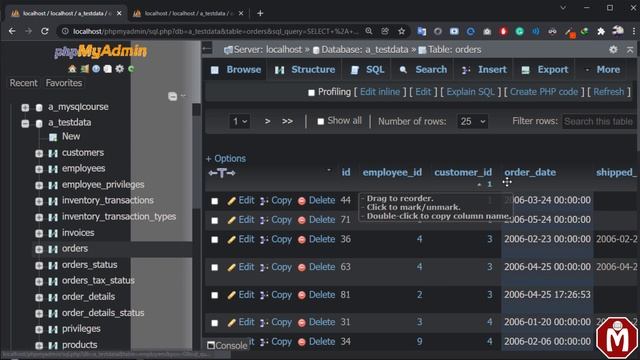Click the red Delete icon for row 31
The height and width of the screenshot is (360, 640).
[x=302, y=323]
